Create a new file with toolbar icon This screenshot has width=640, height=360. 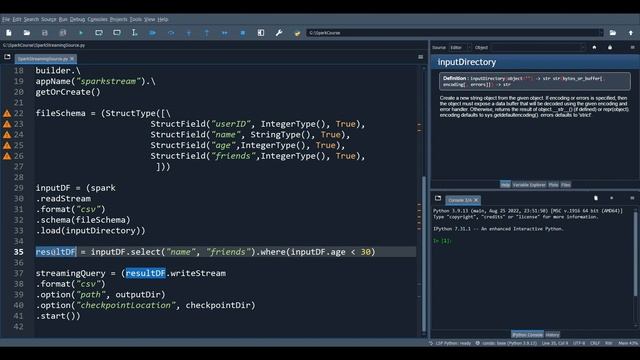click(x=9, y=33)
